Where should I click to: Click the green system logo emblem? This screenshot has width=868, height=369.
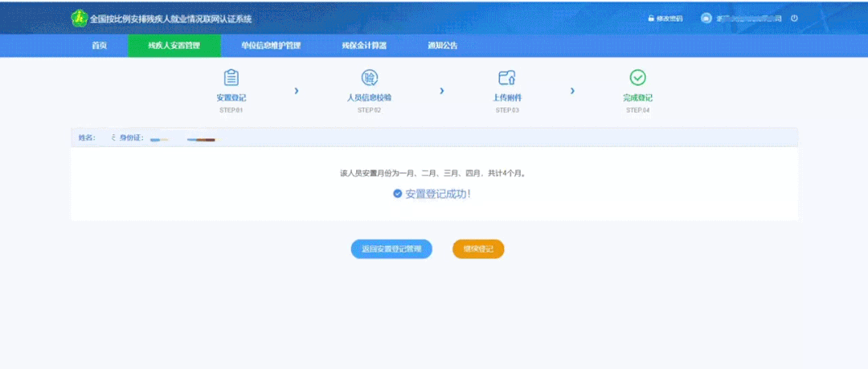point(79,18)
